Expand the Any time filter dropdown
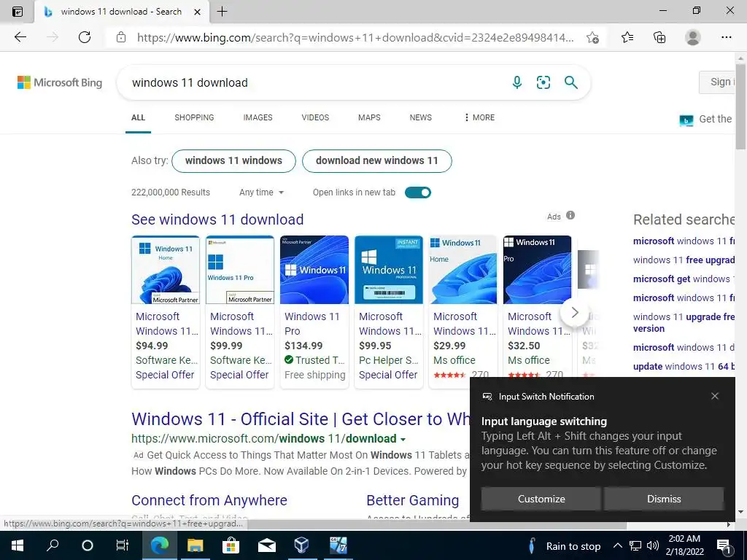Screen dimensions: 747x560 click(262, 192)
